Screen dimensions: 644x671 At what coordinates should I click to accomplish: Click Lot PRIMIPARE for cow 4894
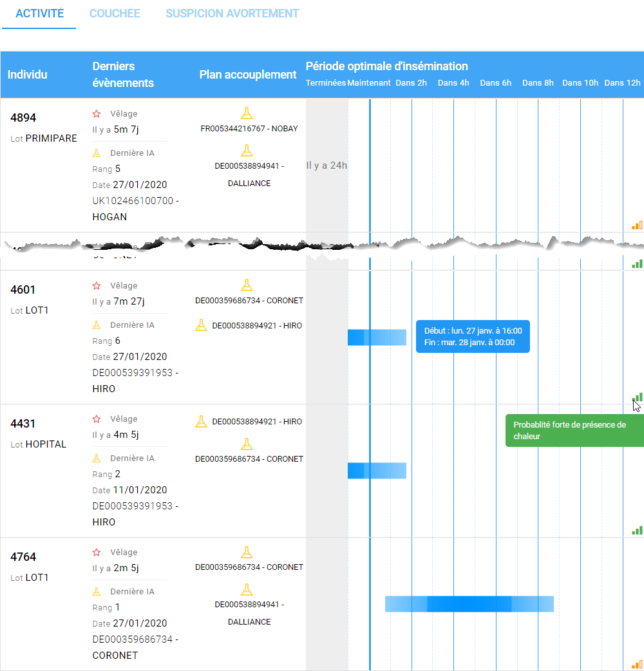pyautogui.click(x=44, y=138)
